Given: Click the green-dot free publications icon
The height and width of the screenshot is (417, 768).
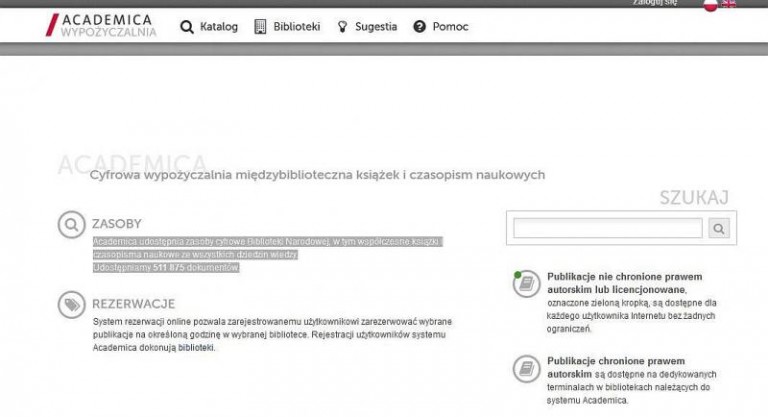Looking at the screenshot, I should pyautogui.click(x=526, y=284).
